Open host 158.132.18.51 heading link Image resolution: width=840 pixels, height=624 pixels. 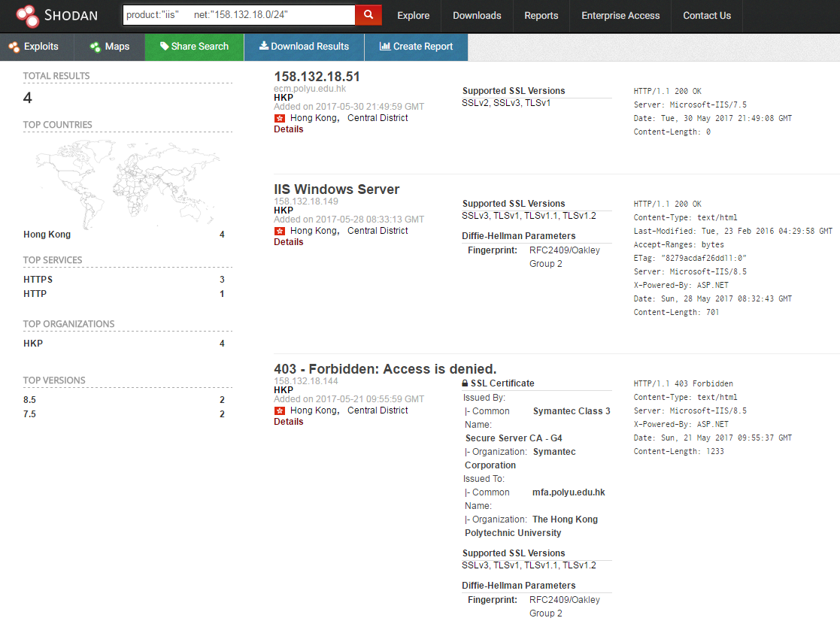(x=317, y=77)
